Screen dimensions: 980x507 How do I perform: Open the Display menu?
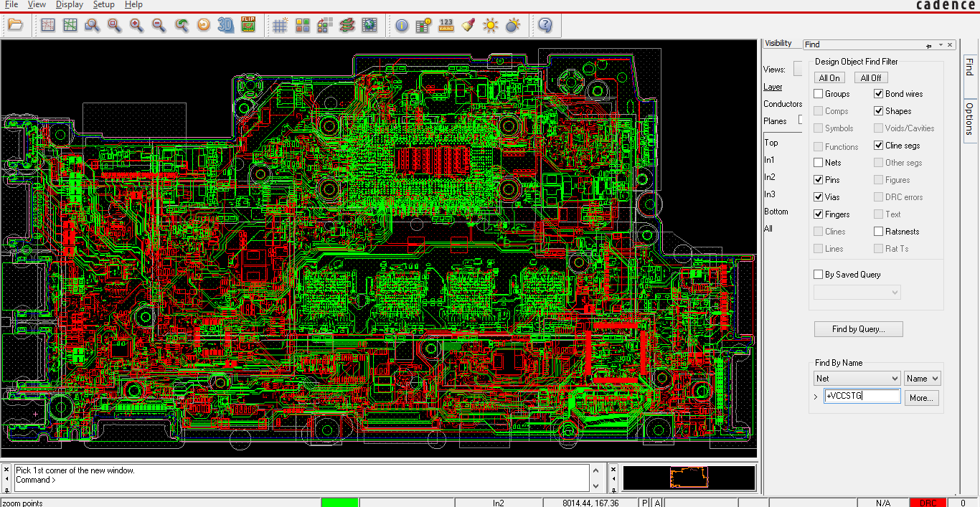pyautogui.click(x=70, y=4)
